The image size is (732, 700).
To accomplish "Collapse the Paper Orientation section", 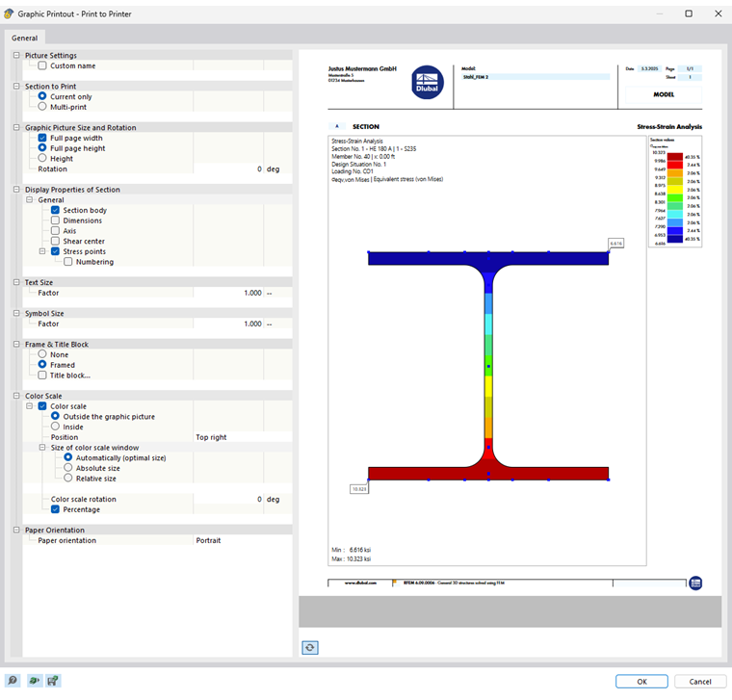I will pos(16,531).
